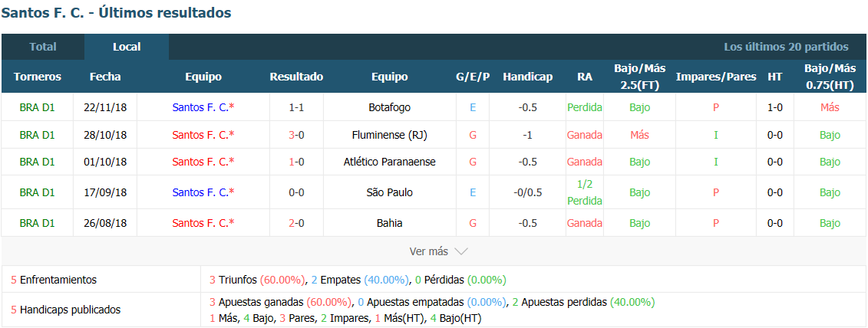868x328 pixels.
Task: Click BRA D1 tournament in 22/11/18 row
Action: tap(37, 107)
